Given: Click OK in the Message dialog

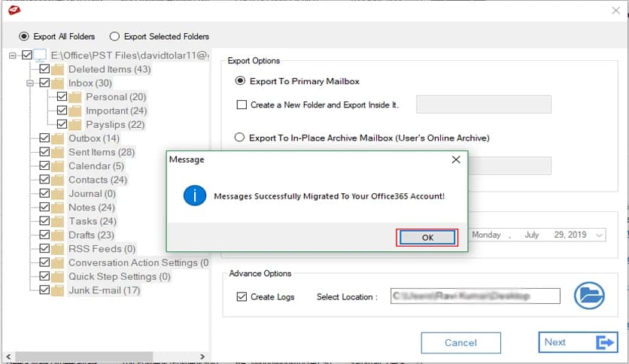Looking at the screenshot, I should [427, 238].
